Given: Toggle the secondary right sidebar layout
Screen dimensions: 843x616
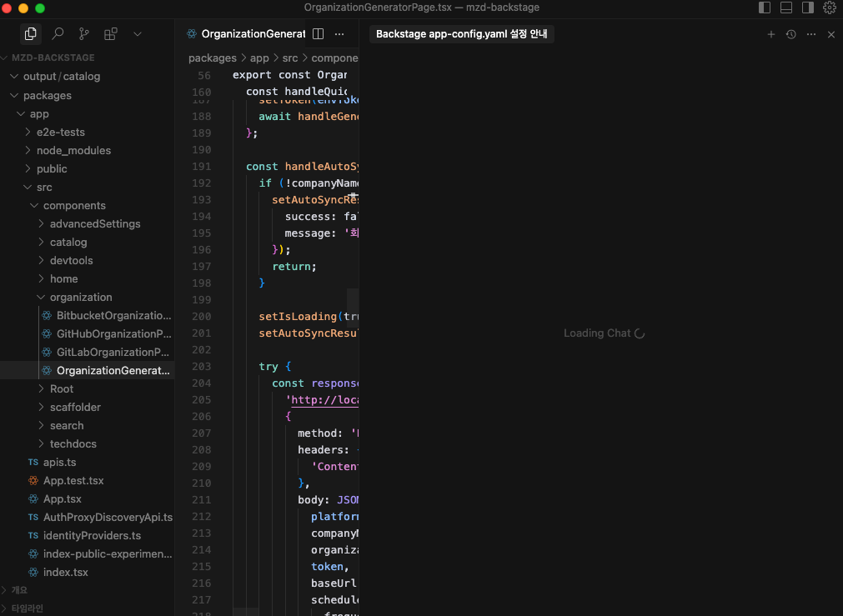Looking at the screenshot, I should click(x=808, y=8).
